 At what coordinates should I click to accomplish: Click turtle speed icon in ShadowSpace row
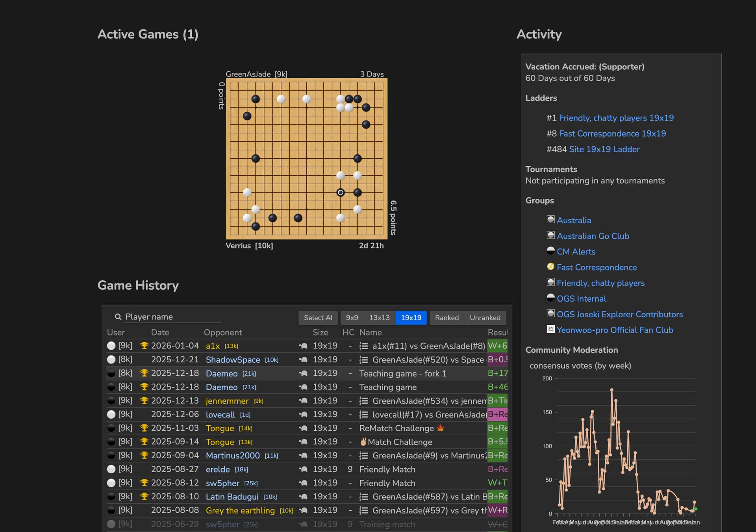click(303, 360)
